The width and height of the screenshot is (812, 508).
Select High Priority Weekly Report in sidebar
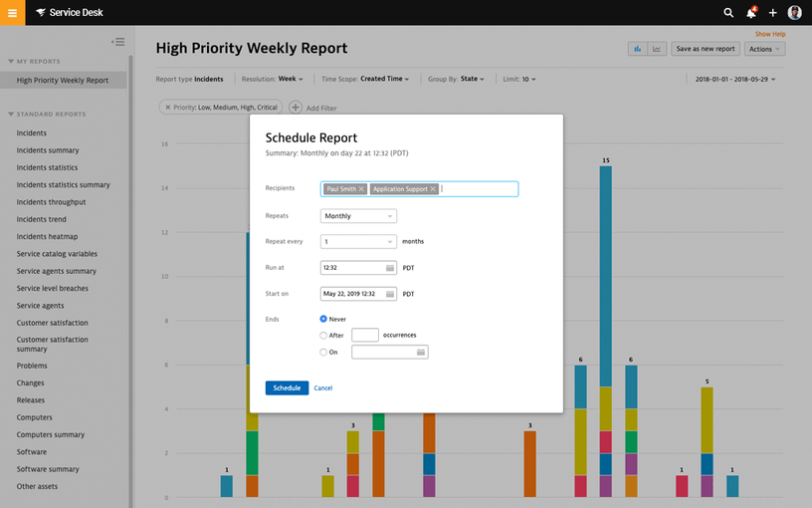63,81
